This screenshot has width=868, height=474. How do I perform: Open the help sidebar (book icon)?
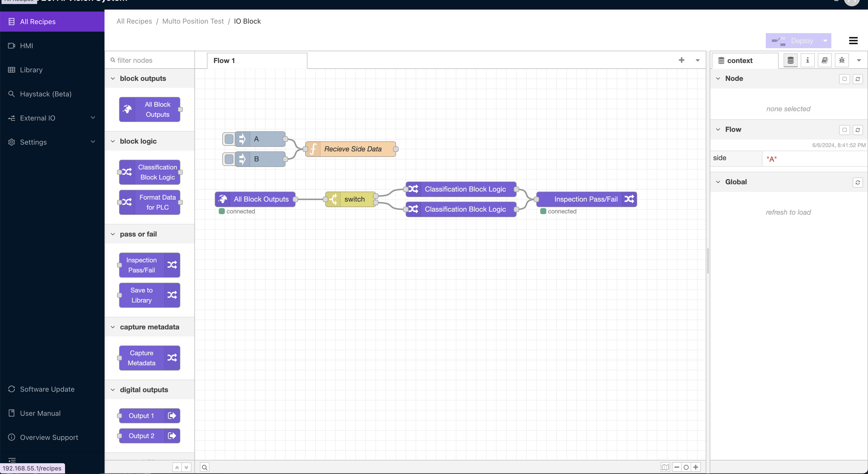pos(825,60)
